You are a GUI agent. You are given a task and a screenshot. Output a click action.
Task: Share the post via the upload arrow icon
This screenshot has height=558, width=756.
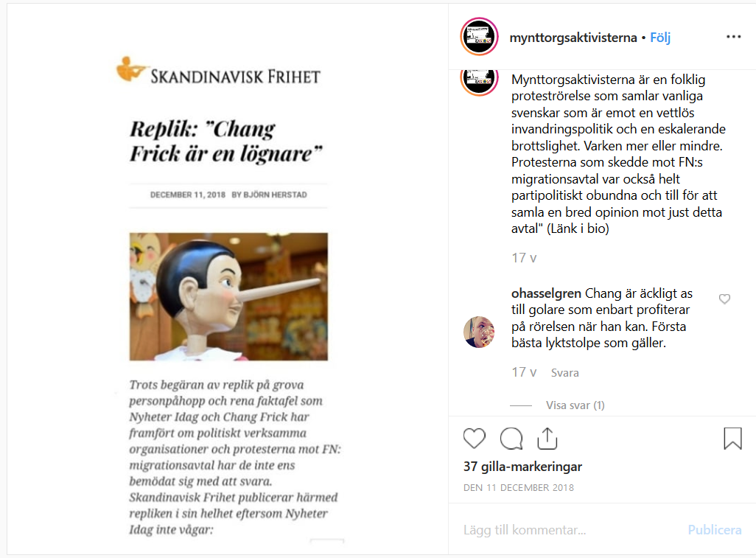coord(547,438)
